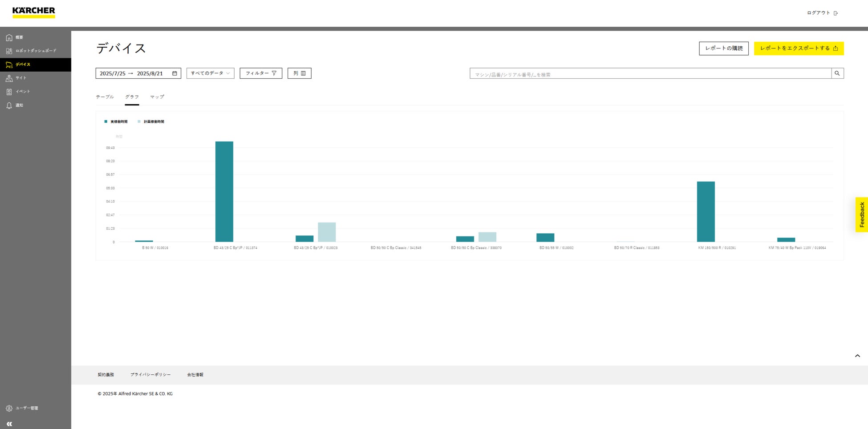This screenshot has width=868, height=429.
Task: Click the レポートをエクスポートする export button
Action: (799, 48)
